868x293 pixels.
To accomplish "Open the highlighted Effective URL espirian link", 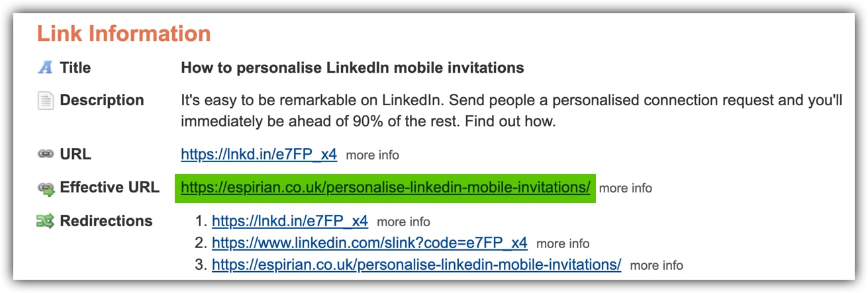I will 385,188.
